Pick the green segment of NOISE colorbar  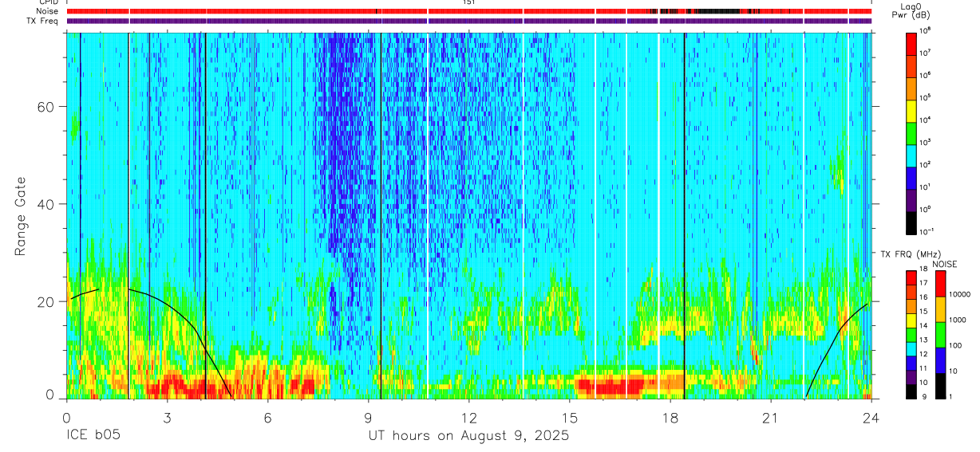pos(941,335)
